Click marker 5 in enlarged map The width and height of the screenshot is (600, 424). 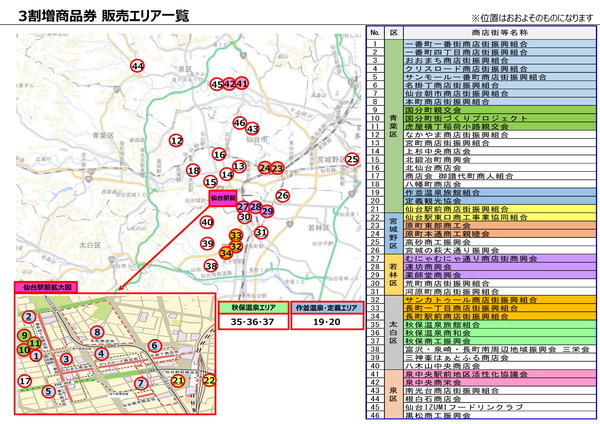point(48,391)
